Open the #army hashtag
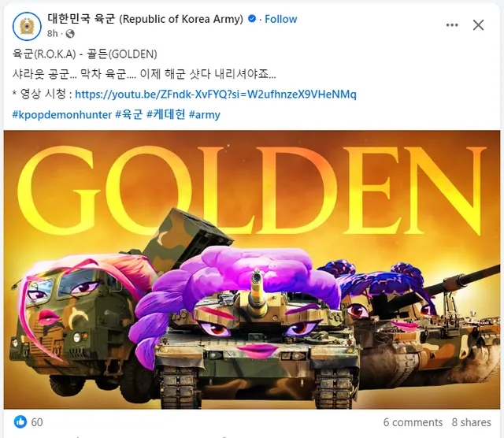The height and width of the screenshot is (438, 504). click(205, 114)
